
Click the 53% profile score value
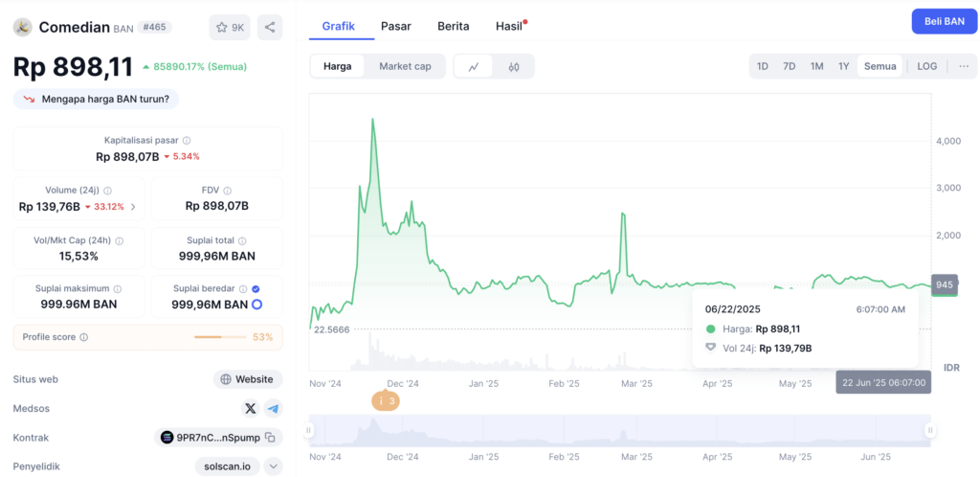pyautogui.click(x=262, y=337)
